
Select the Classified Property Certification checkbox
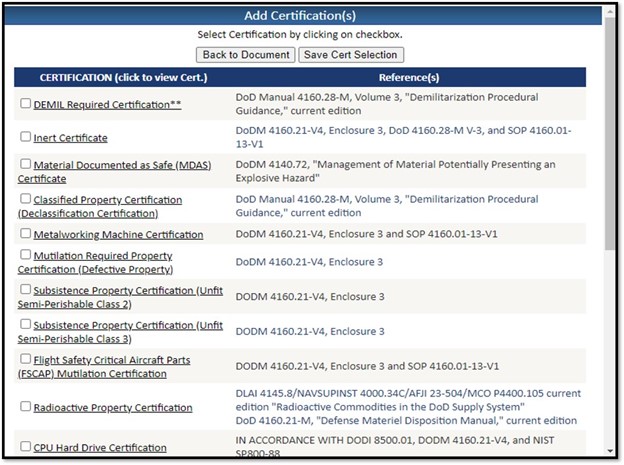tap(26, 199)
